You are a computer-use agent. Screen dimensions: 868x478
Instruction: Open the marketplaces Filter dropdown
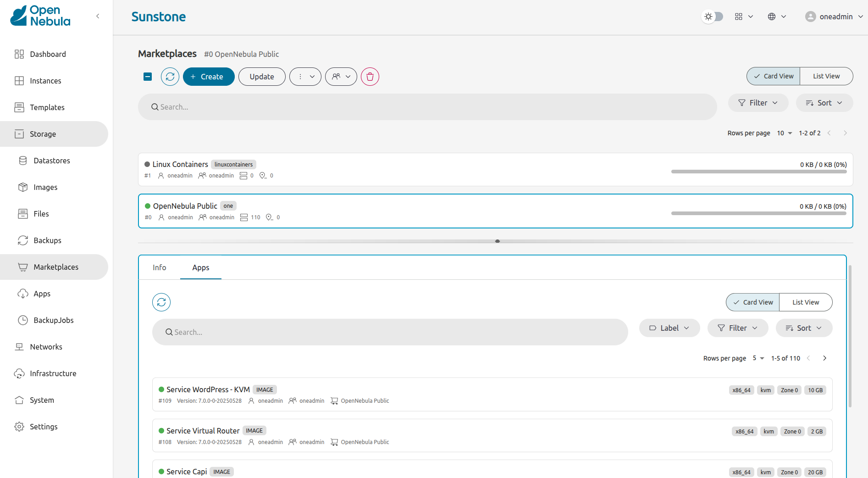click(x=758, y=103)
